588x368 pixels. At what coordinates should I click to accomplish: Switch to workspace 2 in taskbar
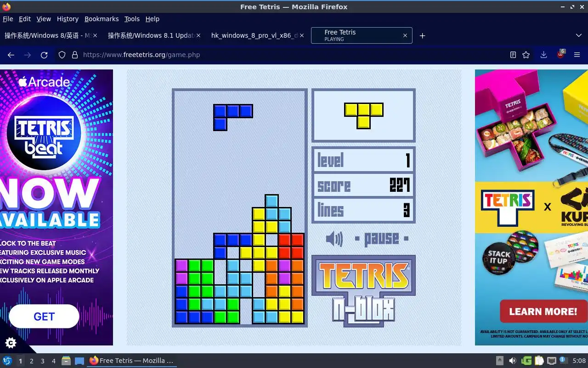pyautogui.click(x=31, y=361)
